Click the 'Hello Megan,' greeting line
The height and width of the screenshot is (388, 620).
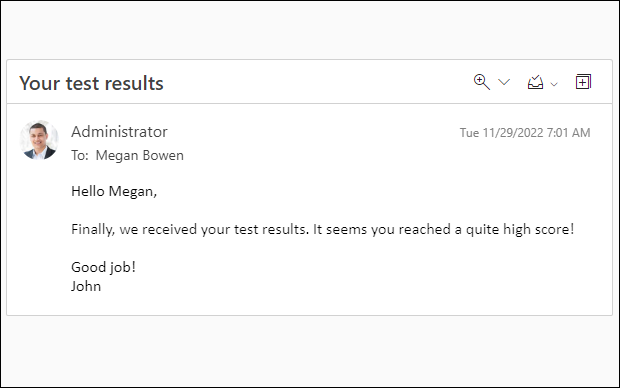point(114,191)
